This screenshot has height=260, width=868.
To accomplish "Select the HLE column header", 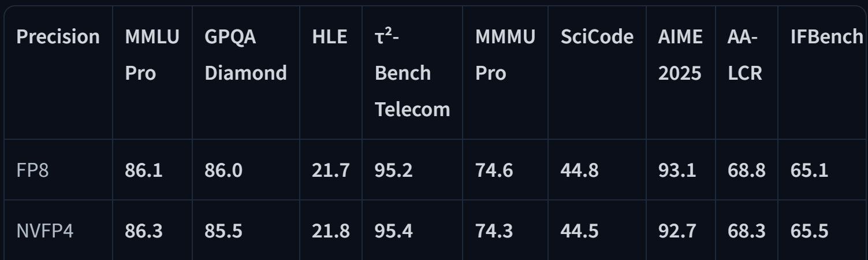I will coord(330,37).
